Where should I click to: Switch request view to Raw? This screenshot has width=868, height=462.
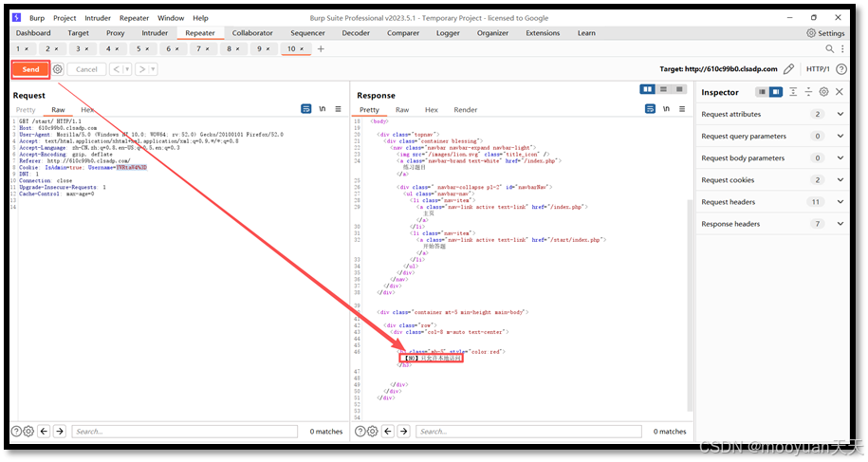click(x=58, y=109)
